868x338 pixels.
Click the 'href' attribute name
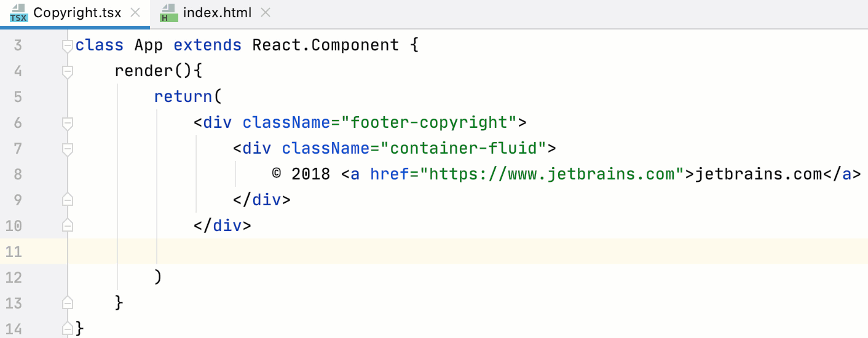(390, 175)
